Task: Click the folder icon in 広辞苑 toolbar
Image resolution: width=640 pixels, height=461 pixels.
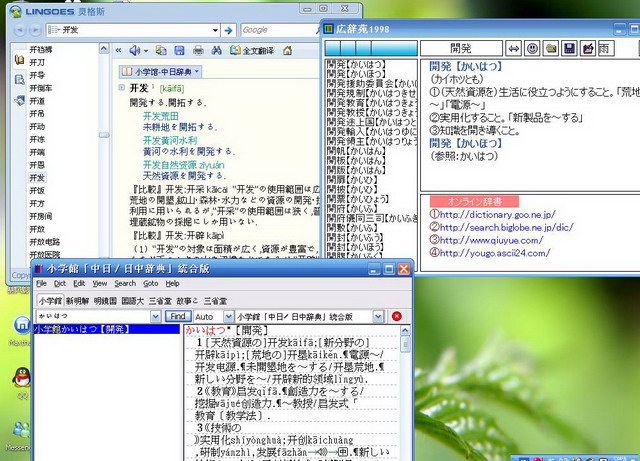Action: tap(551, 49)
